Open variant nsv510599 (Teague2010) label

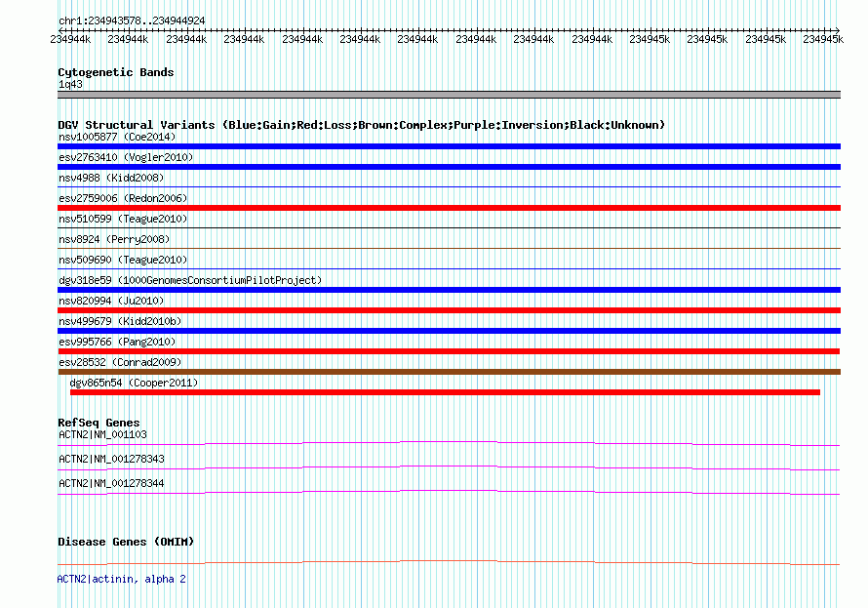[123, 219]
